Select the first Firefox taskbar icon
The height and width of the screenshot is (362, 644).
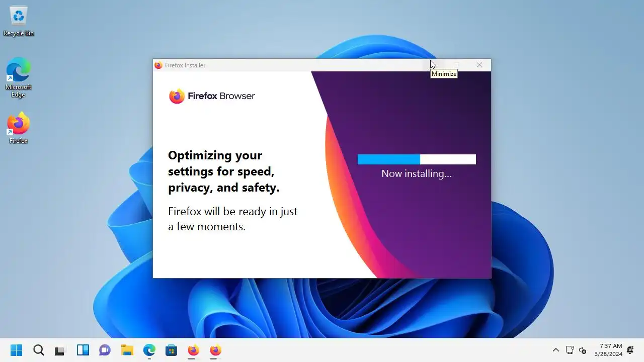tap(193, 350)
